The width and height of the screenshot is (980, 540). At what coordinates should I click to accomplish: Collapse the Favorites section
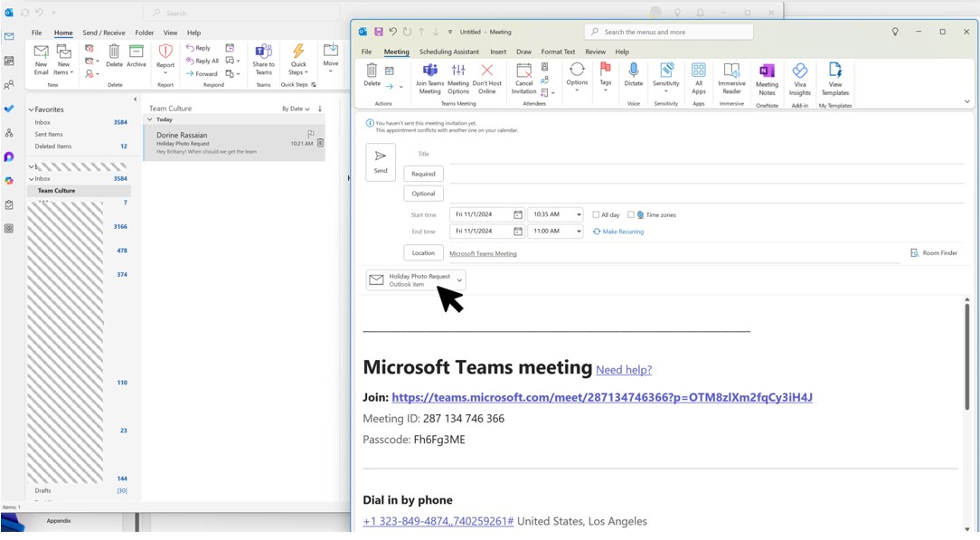click(x=32, y=109)
